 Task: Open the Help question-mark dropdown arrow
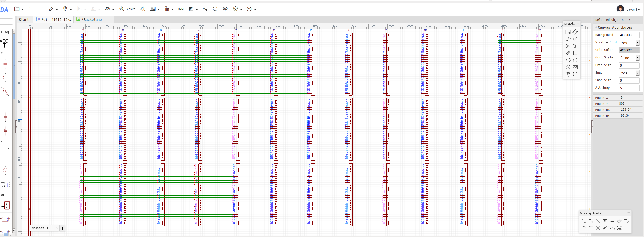(x=255, y=10)
